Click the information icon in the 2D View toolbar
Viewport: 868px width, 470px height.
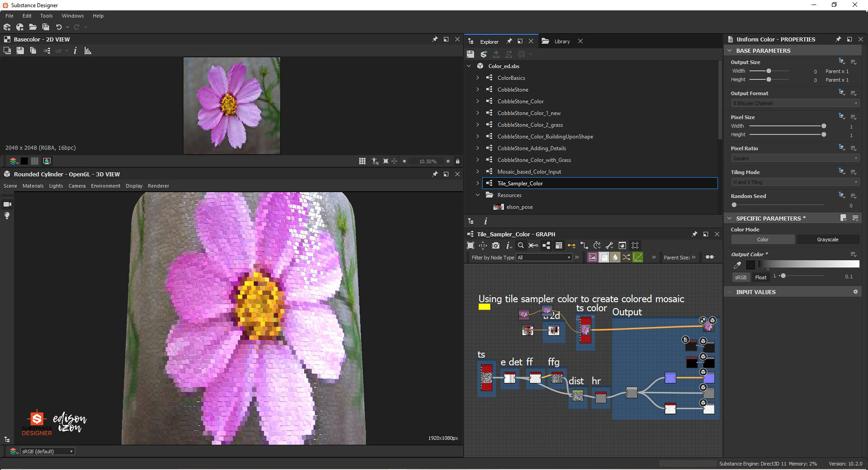point(75,51)
